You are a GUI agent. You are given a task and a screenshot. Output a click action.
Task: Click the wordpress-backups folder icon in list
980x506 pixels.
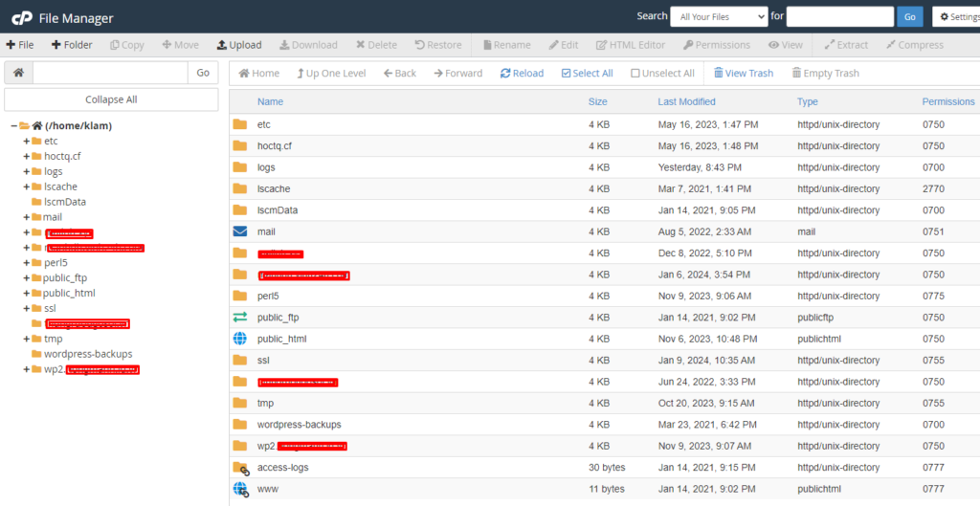(240, 424)
